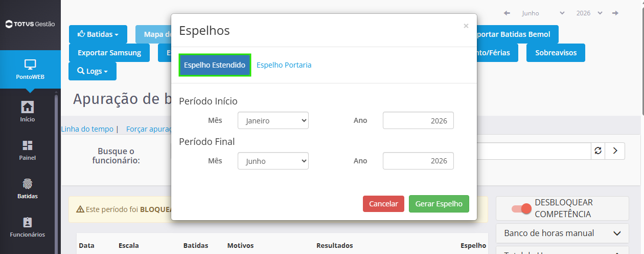644x254 pixels.
Task: Go to previous month arrow
Action: (507, 13)
